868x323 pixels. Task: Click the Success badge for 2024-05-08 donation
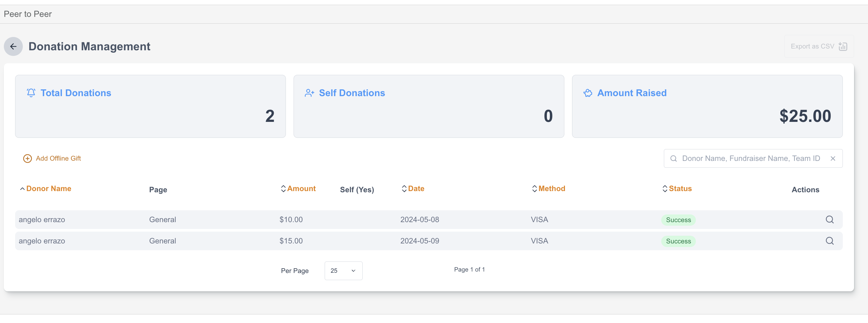coord(678,220)
